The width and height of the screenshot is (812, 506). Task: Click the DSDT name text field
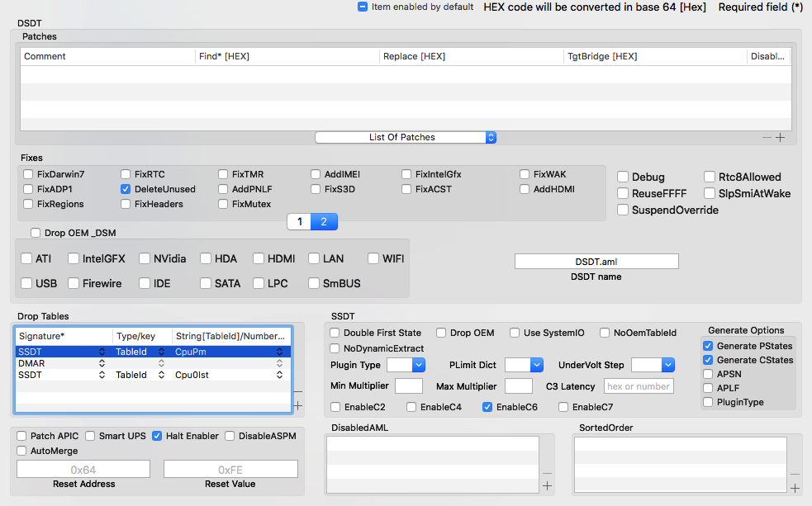(x=596, y=262)
